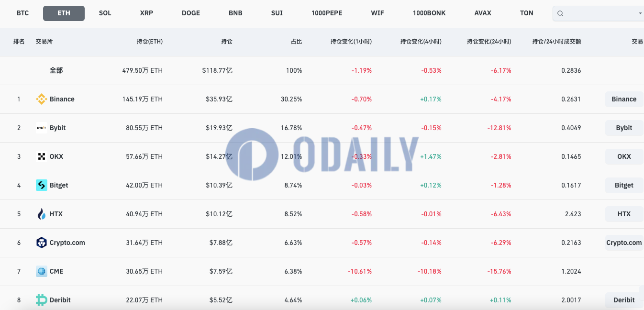Click the Deribit trade button
The height and width of the screenshot is (310, 644).
click(x=624, y=300)
